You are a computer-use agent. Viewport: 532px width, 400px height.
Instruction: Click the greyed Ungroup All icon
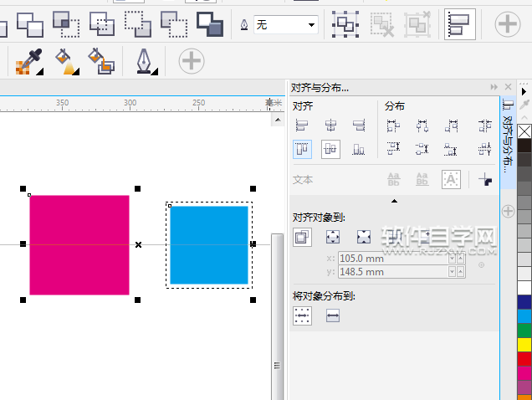point(417,24)
